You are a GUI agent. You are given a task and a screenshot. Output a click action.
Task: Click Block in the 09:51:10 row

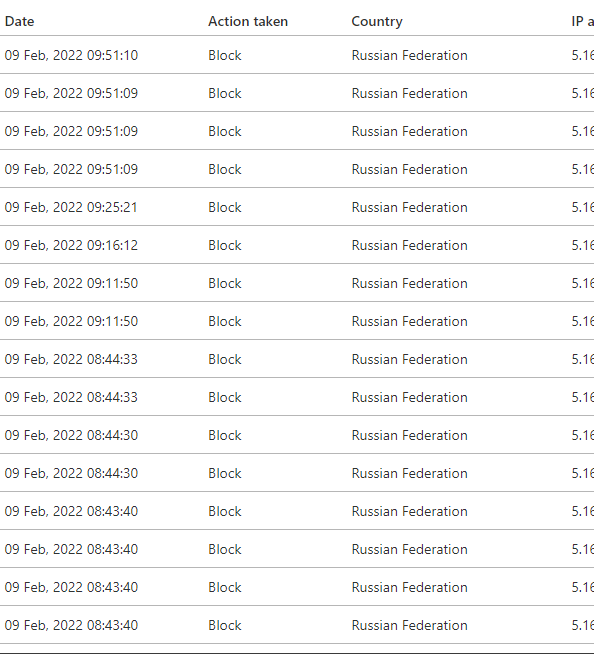pos(224,55)
